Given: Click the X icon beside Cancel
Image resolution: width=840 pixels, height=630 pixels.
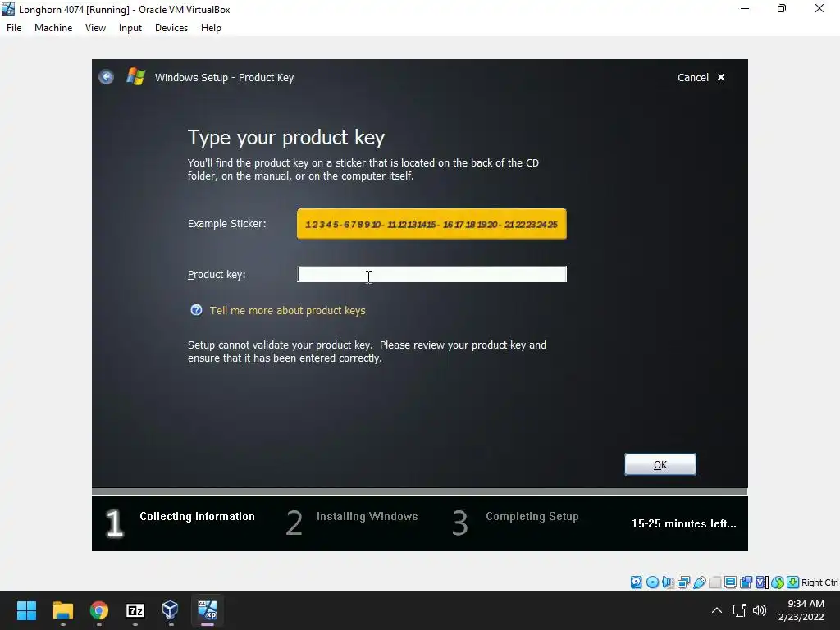Looking at the screenshot, I should [721, 77].
